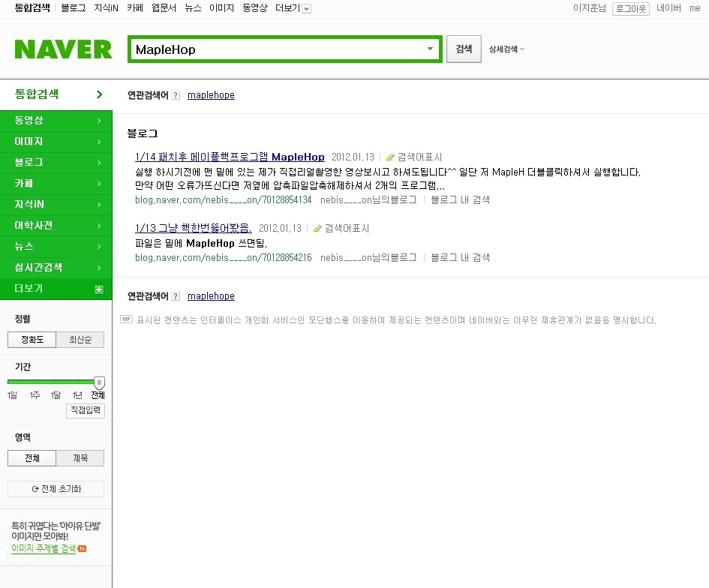The image size is (709, 588).
Task: Click the refresh icon in 전체 초기화
Action: coord(35,489)
